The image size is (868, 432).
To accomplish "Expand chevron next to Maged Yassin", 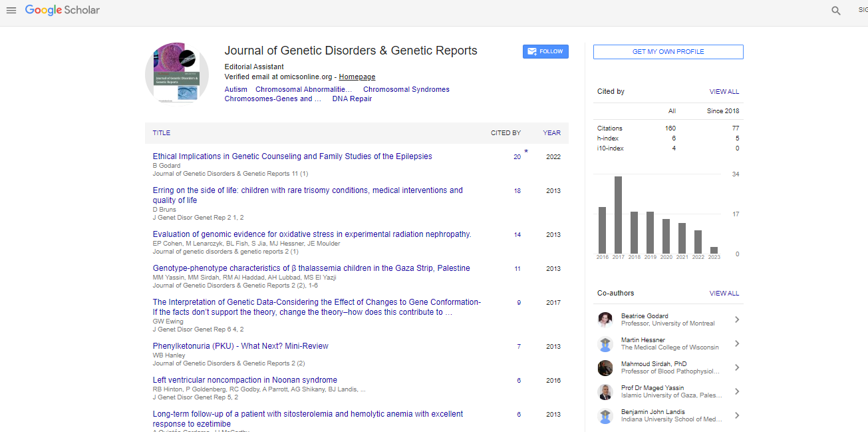I will pyautogui.click(x=736, y=392).
